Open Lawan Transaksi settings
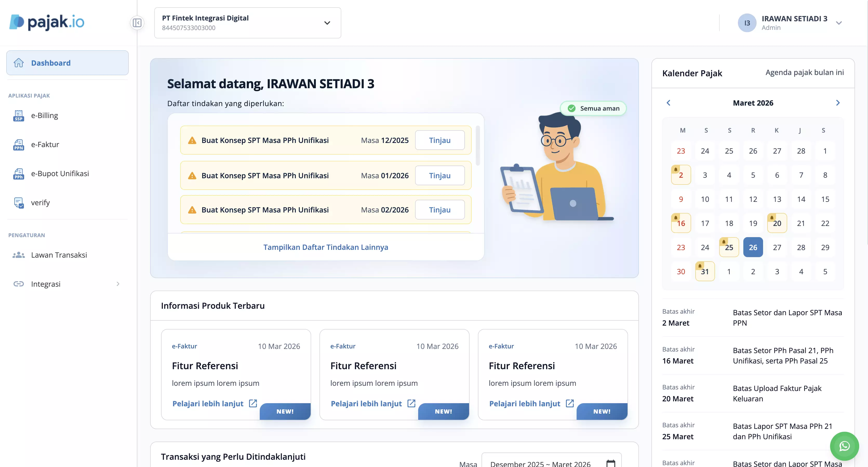868x467 pixels. click(59, 255)
